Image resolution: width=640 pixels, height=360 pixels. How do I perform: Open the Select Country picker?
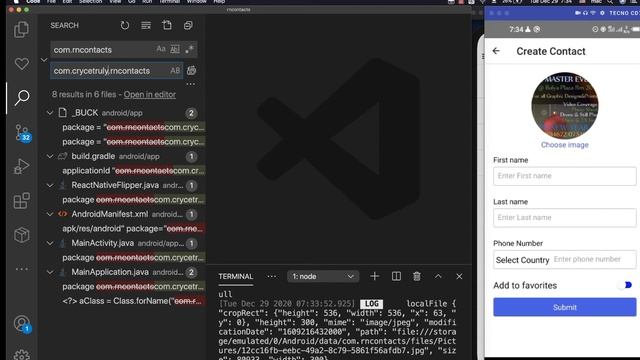pyautogui.click(x=522, y=260)
